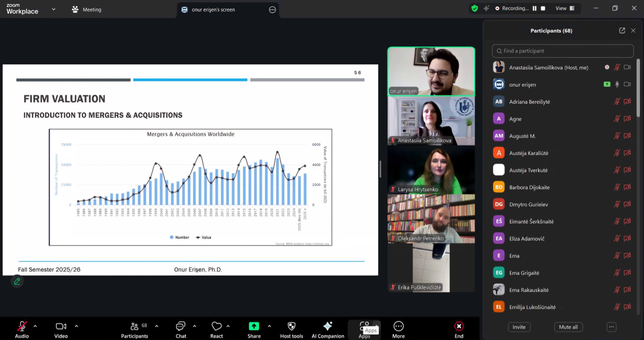
Task: Expand the Share options arrow
Action: 269,326
